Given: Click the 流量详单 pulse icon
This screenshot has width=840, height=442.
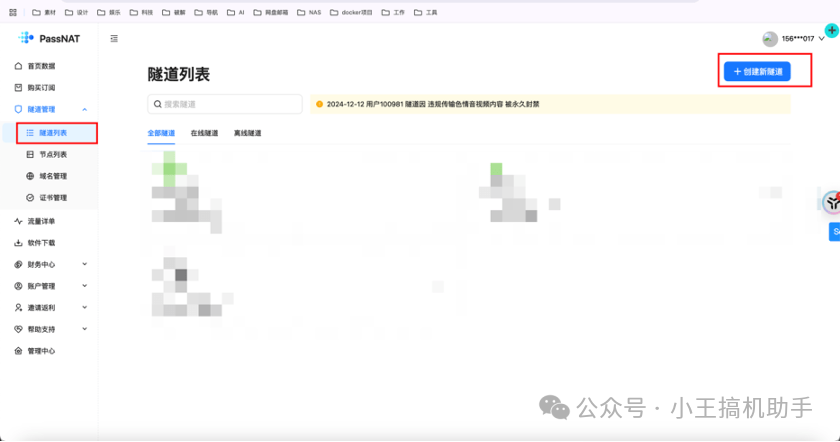Looking at the screenshot, I should pos(18,221).
